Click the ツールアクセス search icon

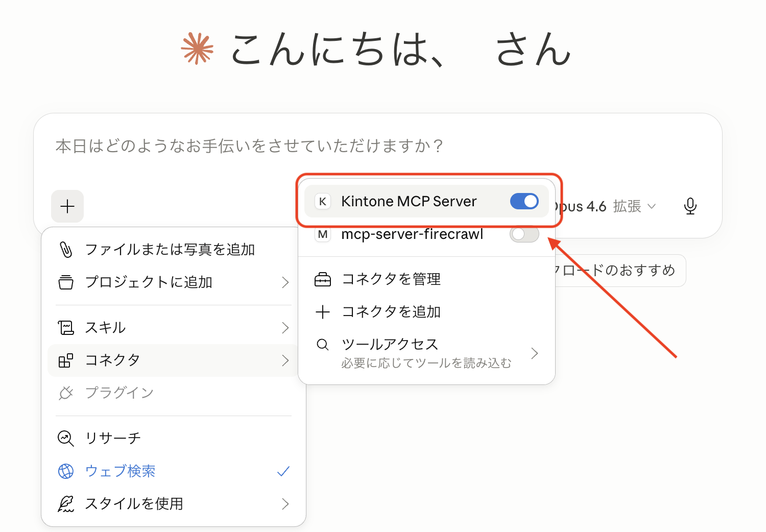tap(323, 345)
